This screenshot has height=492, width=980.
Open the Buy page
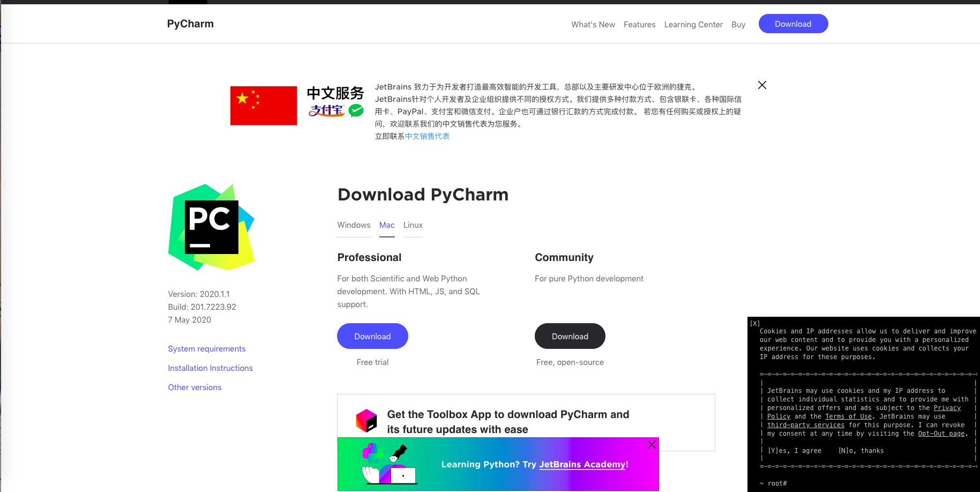point(738,25)
